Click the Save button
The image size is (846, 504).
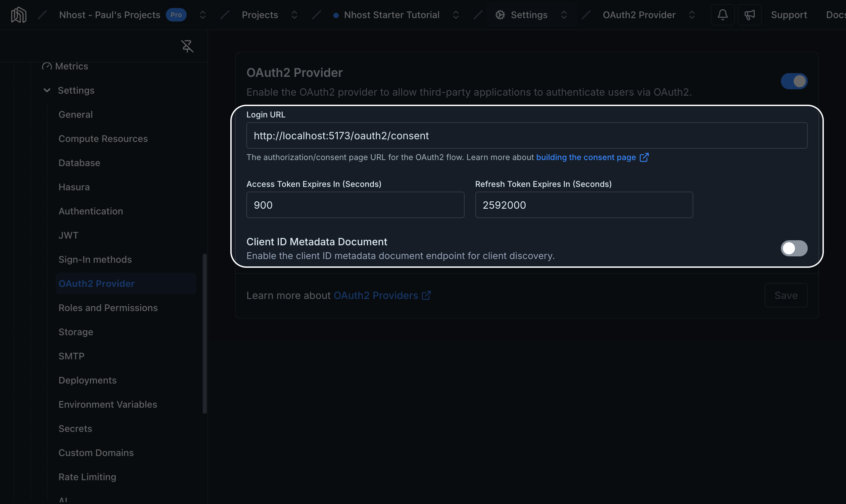(x=786, y=296)
